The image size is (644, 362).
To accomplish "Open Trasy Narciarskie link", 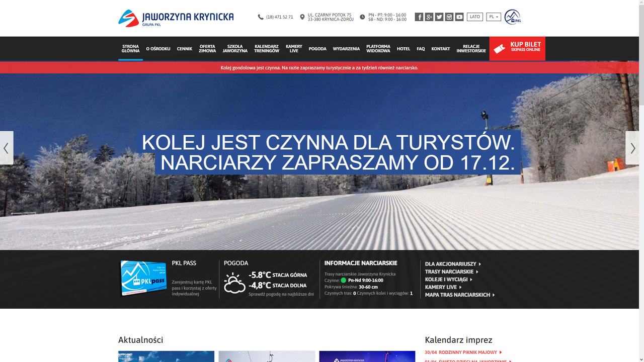I will pos(452,271).
